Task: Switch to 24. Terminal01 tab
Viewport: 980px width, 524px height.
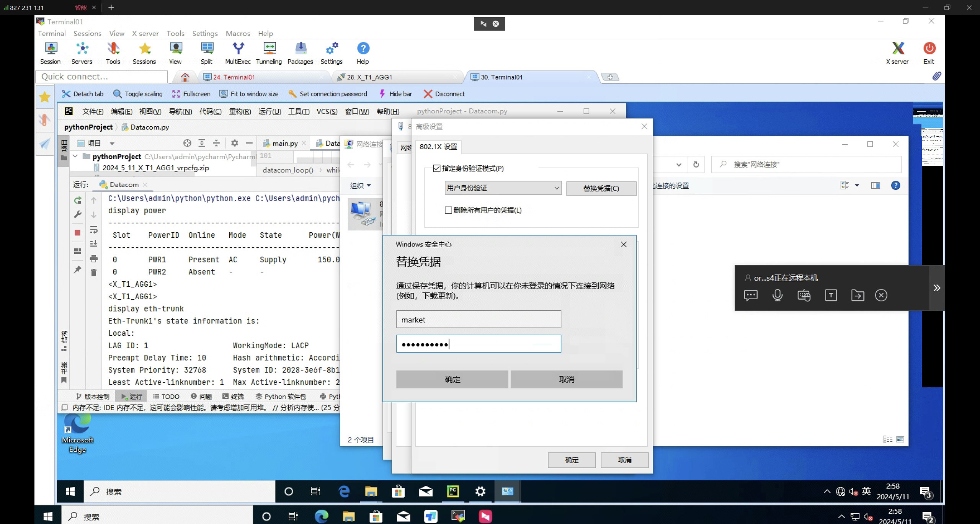Action: [x=263, y=77]
